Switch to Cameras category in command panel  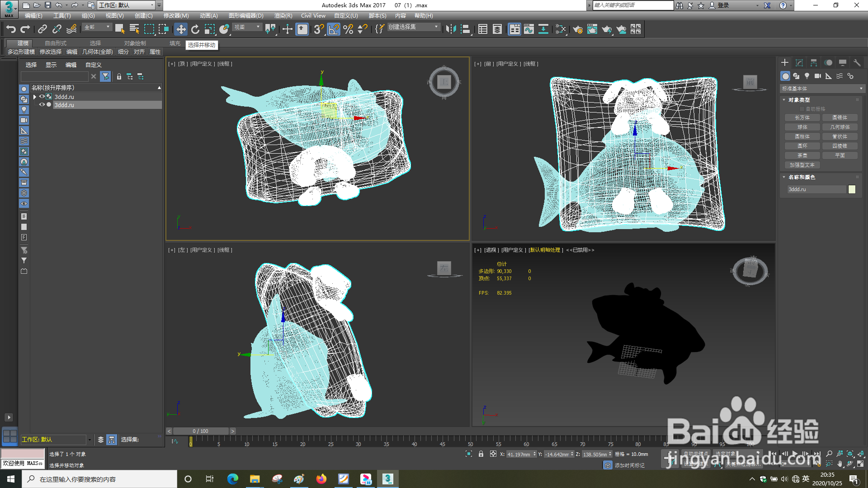(818, 76)
